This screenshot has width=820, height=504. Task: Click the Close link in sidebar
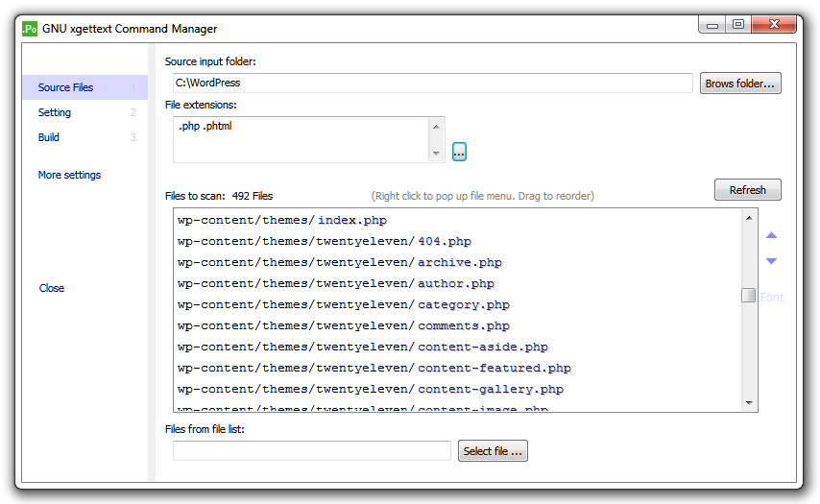(52, 288)
